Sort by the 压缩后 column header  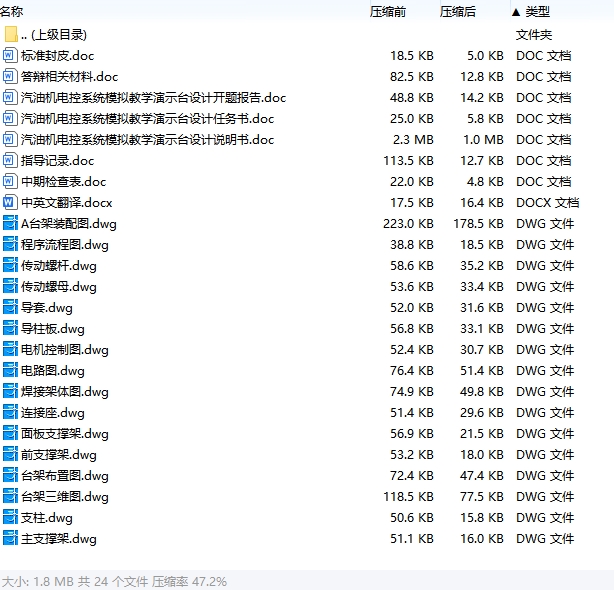coord(458,12)
